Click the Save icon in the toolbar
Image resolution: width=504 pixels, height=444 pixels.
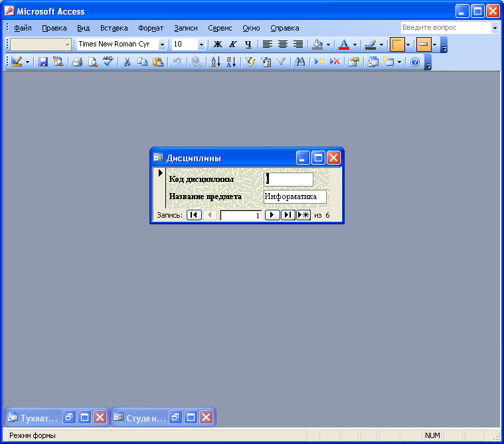click(x=43, y=61)
